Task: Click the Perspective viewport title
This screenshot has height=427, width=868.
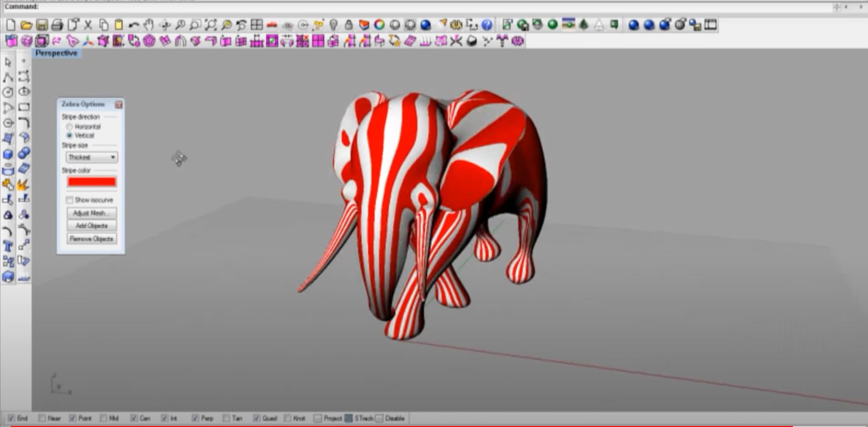Action: [x=56, y=53]
